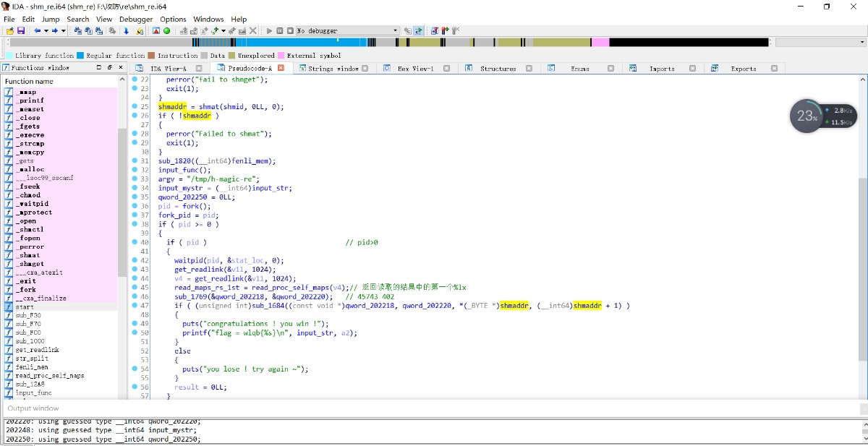Jump forward with the right arrow icon

55,31
